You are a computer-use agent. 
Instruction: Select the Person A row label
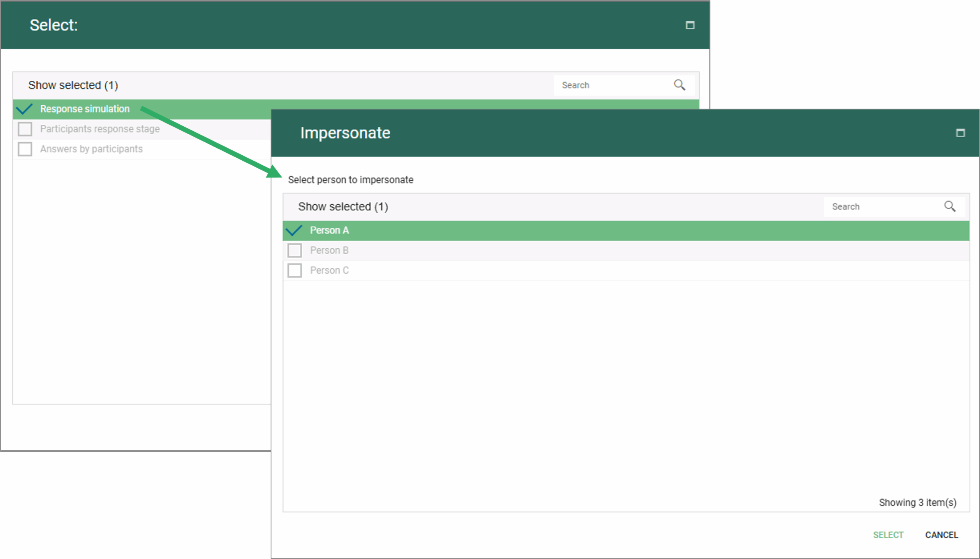(330, 230)
